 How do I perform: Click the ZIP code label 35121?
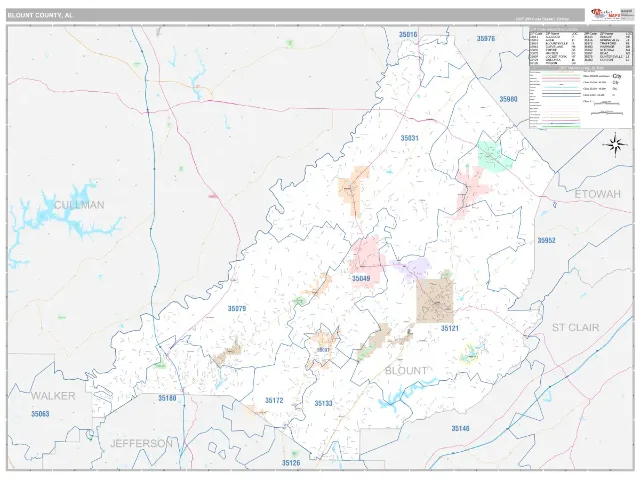click(450, 328)
